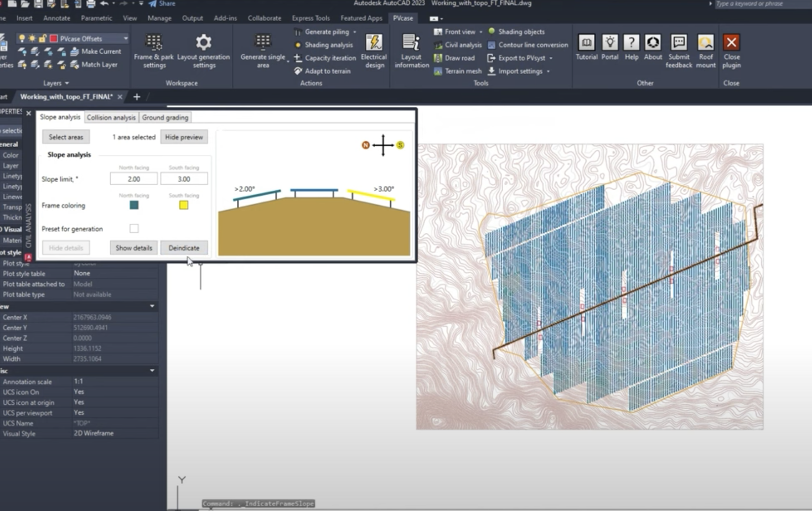Launch the PVcase Tutorial
The height and width of the screenshot is (511, 812).
[x=586, y=50]
